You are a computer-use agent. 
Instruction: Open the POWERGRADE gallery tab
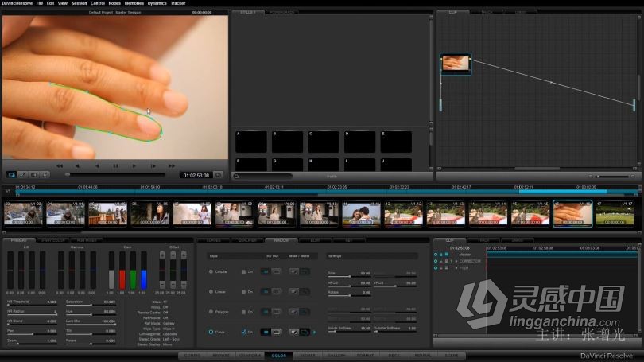pos(282,12)
